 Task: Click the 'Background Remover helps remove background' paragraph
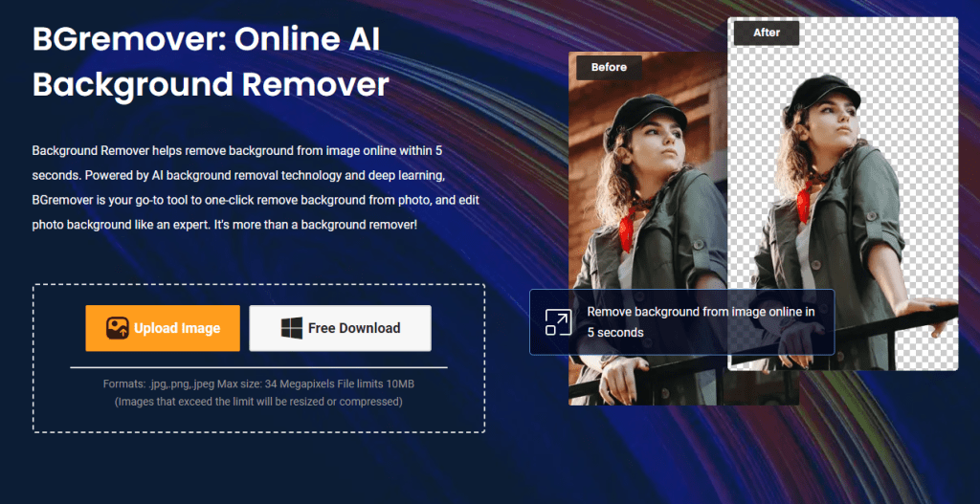coord(256,187)
